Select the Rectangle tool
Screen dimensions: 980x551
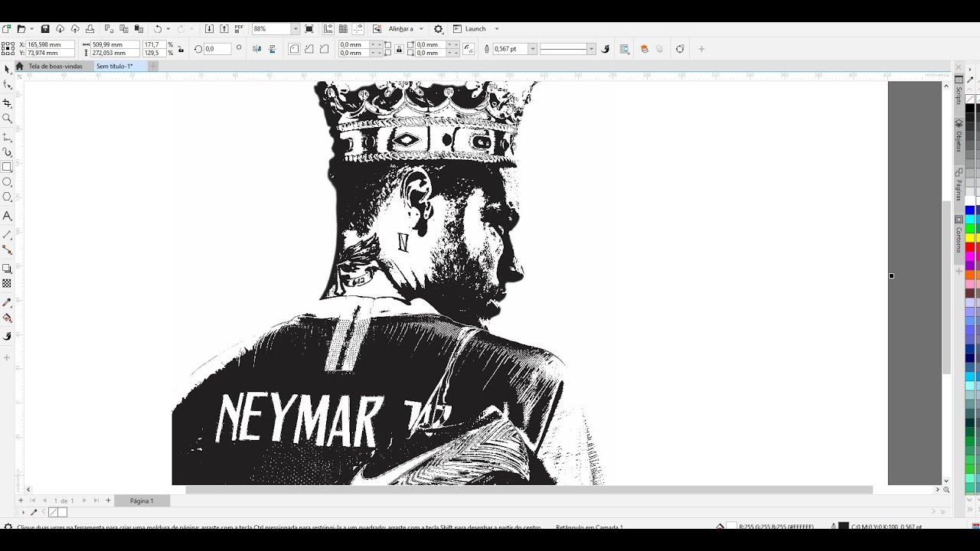[7, 167]
